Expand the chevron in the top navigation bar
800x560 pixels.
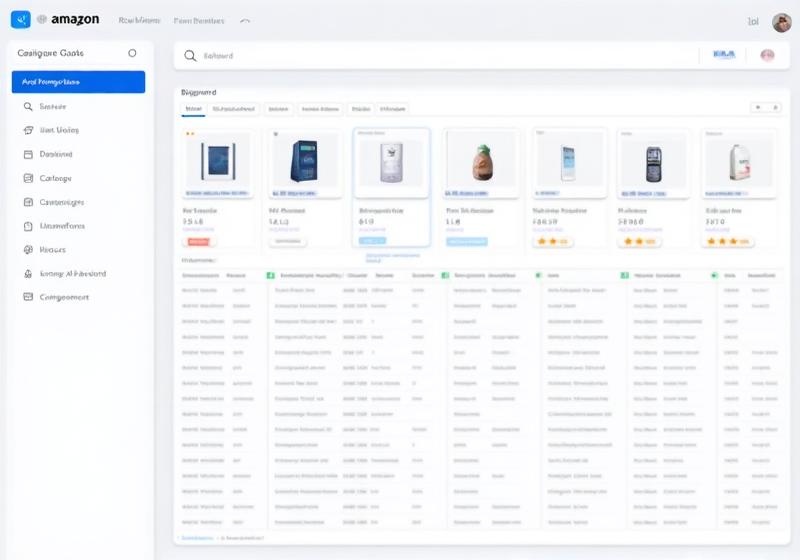pyautogui.click(x=246, y=20)
